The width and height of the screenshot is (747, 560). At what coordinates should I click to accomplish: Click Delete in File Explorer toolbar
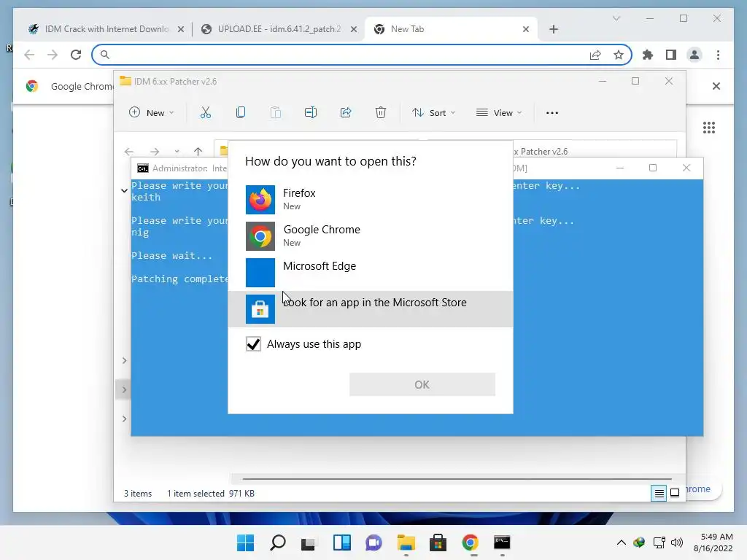pyautogui.click(x=381, y=113)
